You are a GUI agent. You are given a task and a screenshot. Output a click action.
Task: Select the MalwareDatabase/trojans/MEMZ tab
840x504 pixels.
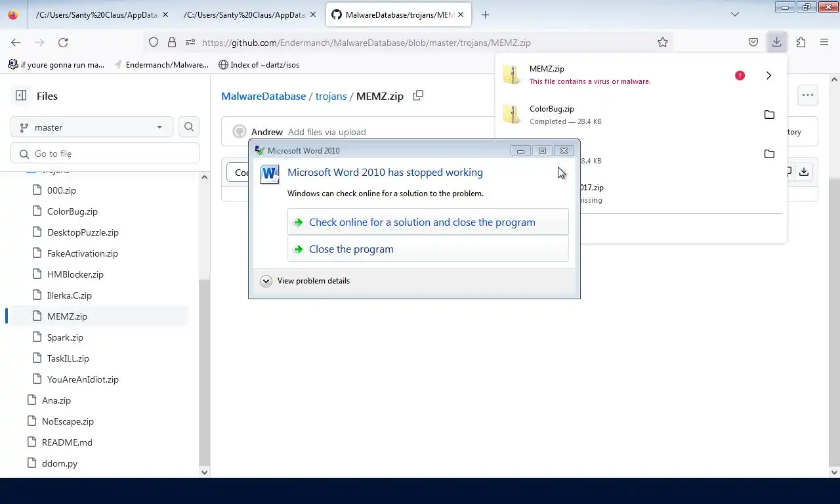[398, 14]
